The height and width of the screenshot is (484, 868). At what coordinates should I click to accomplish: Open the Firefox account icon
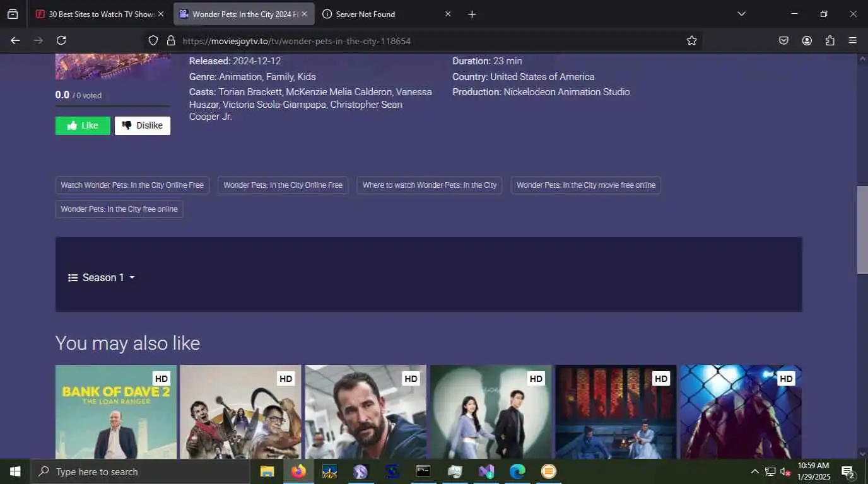(x=807, y=40)
